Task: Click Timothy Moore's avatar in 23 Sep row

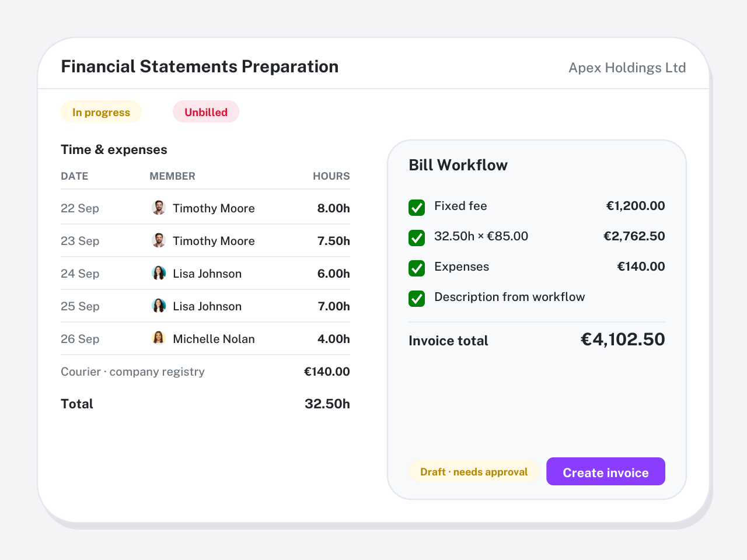Action: coord(158,240)
